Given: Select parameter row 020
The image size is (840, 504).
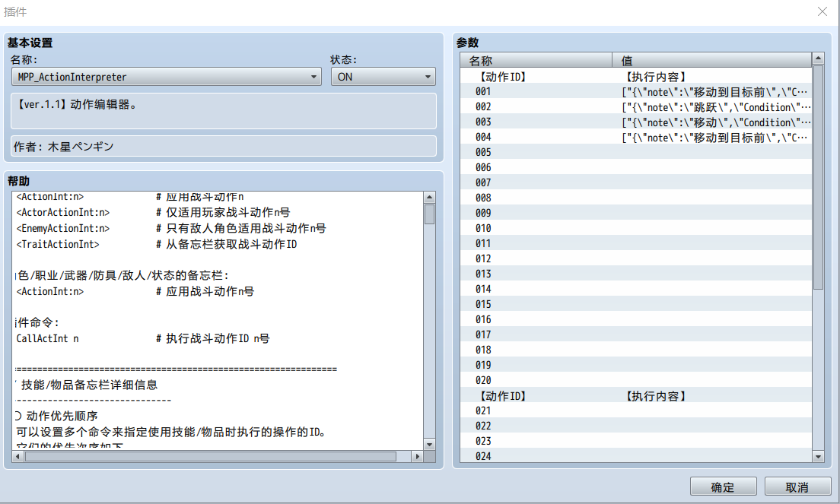Looking at the screenshot, I should tap(636, 380).
